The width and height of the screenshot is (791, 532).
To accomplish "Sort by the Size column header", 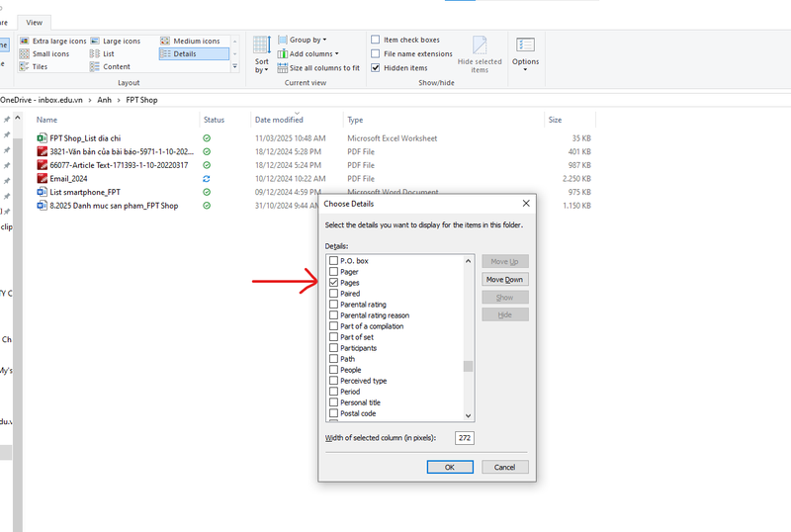I will point(555,120).
